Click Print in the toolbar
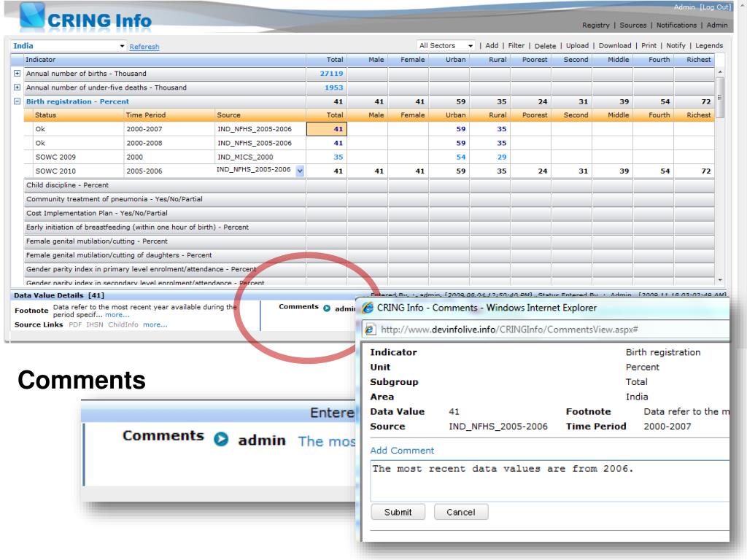The height and width of the screenshot is (560, 747). pyautogui.click(x=649, y=46)
